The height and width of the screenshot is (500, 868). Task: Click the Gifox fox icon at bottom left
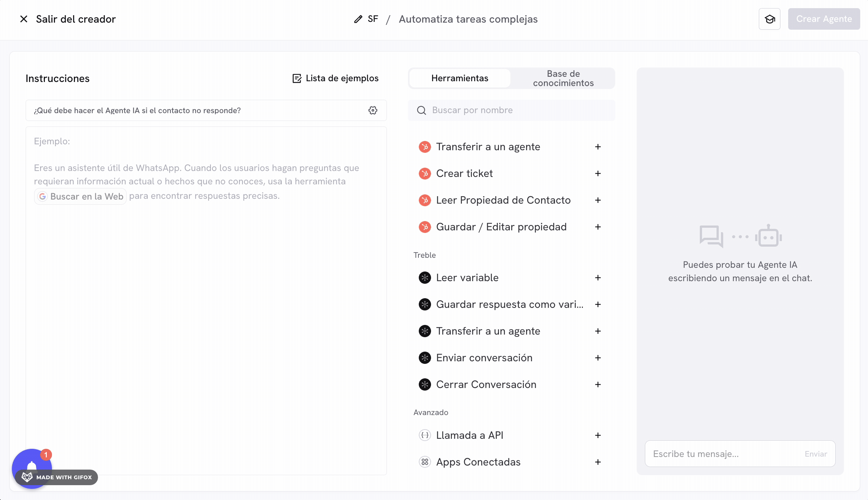[27, 477]
